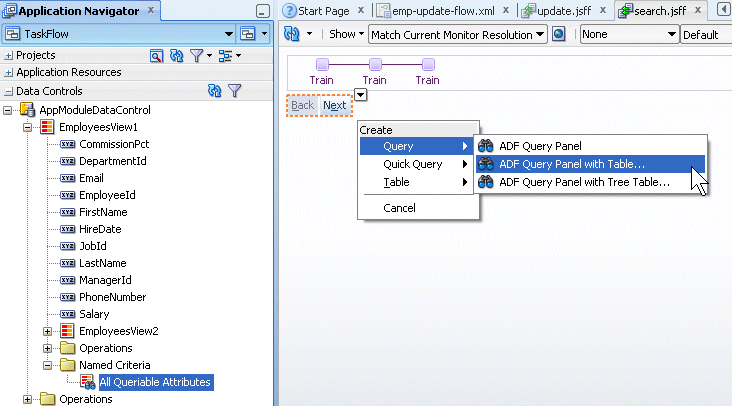Collapse the AppModuleDataControl node
The image size is (732, 406).
pos(7,111)
